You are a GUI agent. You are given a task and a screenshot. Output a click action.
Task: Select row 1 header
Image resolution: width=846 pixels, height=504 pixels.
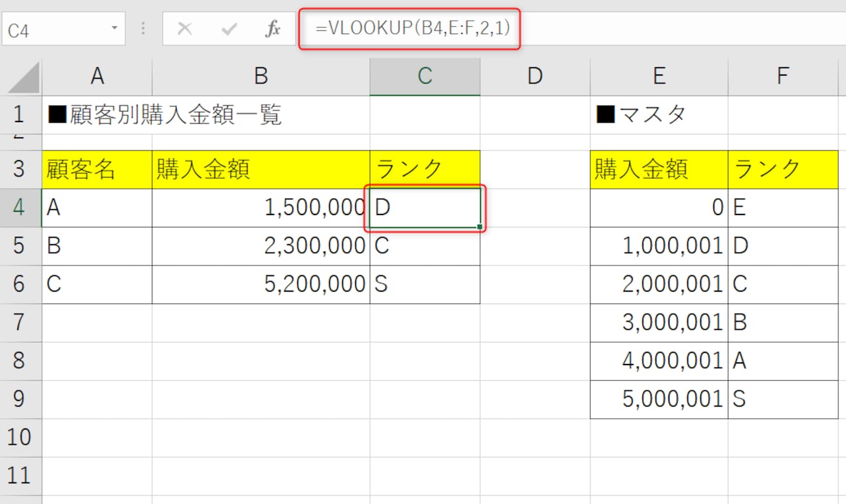(x=20, y=114)
